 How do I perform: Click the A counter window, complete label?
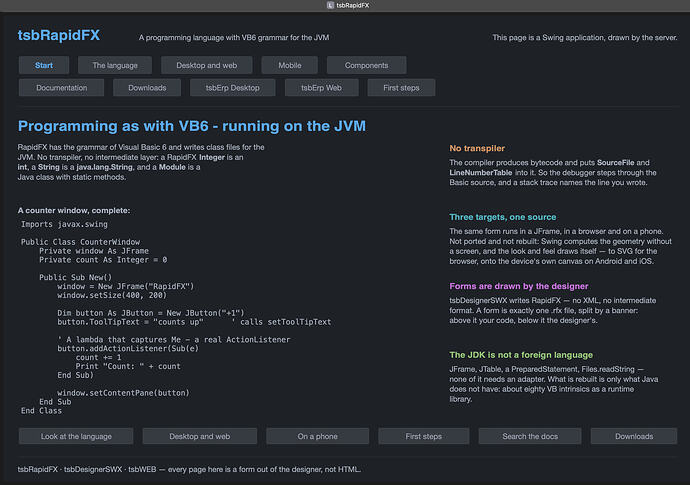pos(74,210)
